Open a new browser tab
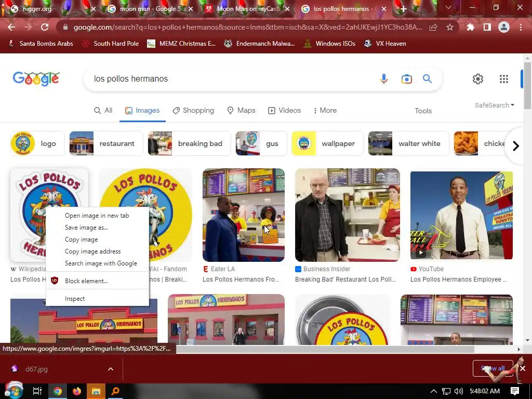The image size is (532, 399). coord(403,9)
